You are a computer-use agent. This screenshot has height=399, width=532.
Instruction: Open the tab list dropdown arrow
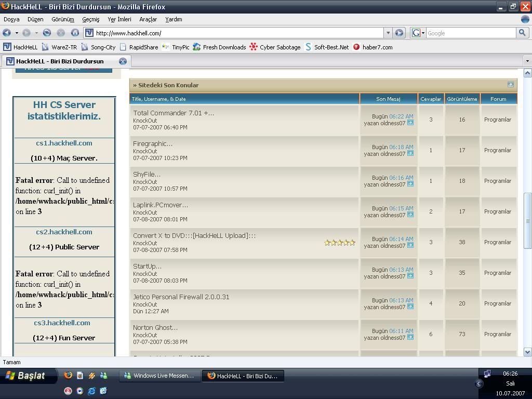click(x=527, y=61)
